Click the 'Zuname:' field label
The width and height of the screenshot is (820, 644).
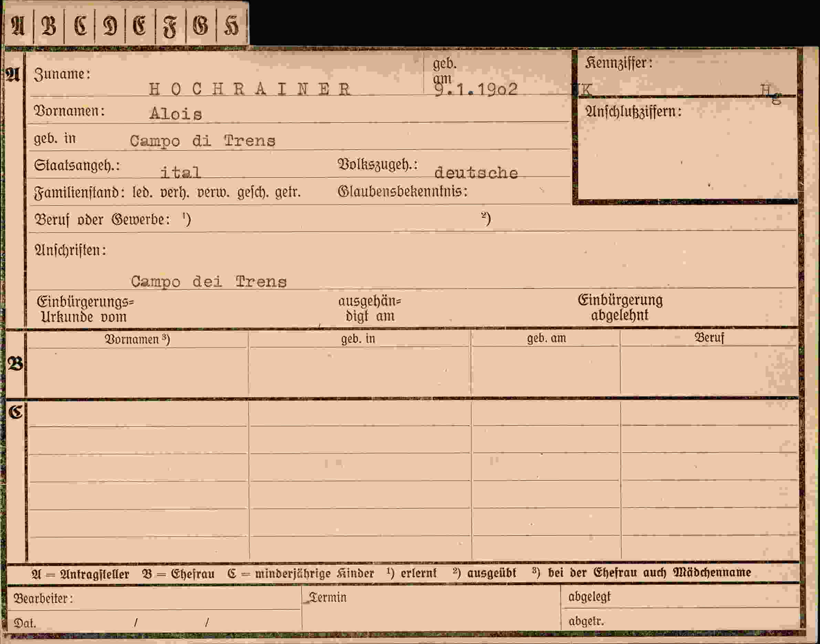tap(62, 74)
